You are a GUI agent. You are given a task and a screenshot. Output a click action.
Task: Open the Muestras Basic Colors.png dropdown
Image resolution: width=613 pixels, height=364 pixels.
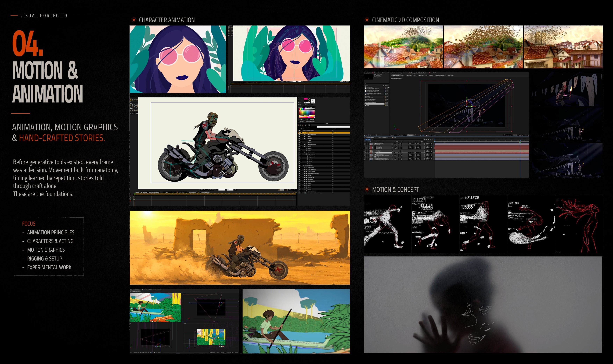point(309,107)
